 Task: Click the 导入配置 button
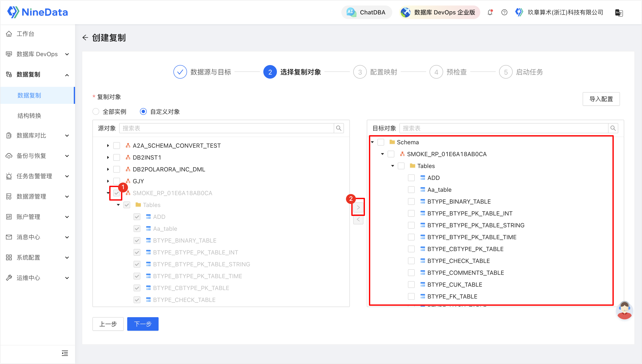pyautogui.click(x=601, y=99)
